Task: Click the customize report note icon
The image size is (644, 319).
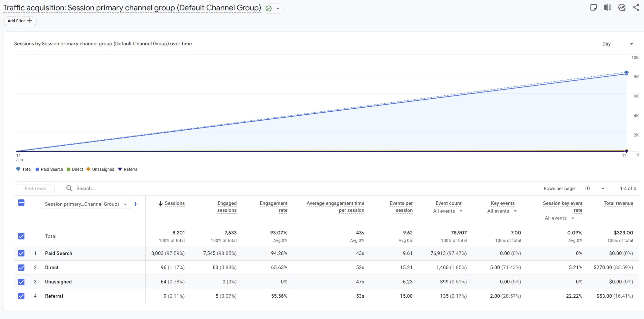Action: pos(593,8)
